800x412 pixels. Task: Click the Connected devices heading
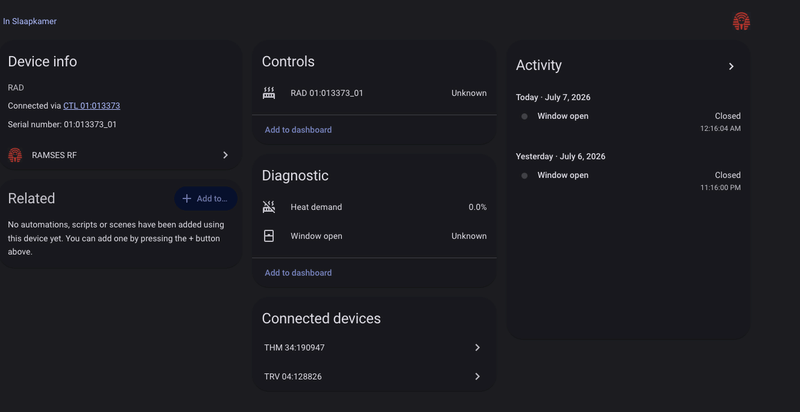(321, 319)
